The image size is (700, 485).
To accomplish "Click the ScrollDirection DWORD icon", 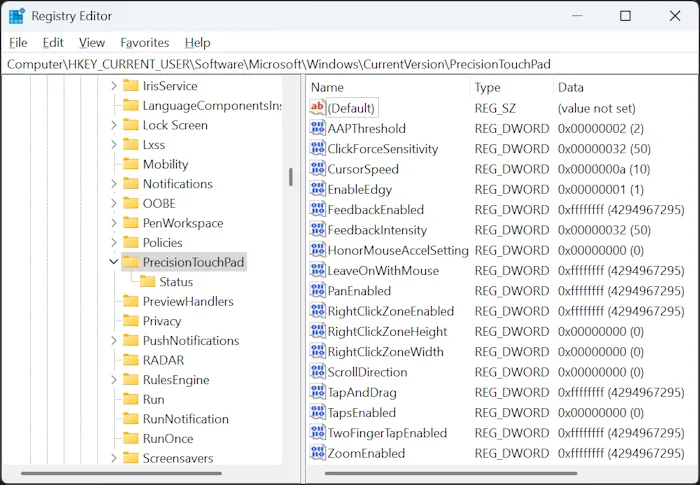I will point(317,372).
